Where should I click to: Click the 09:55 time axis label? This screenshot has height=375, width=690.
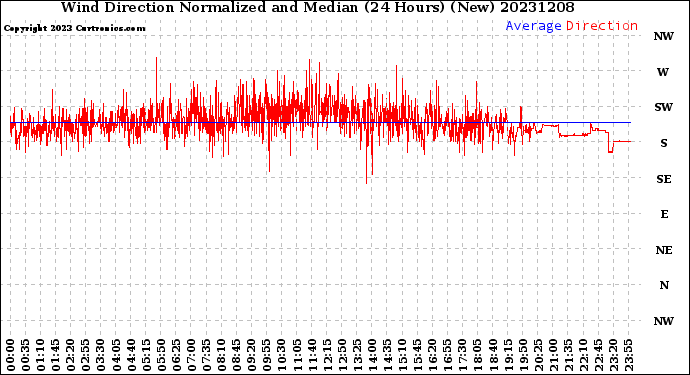pyautogui.click(x=267, y=355)
